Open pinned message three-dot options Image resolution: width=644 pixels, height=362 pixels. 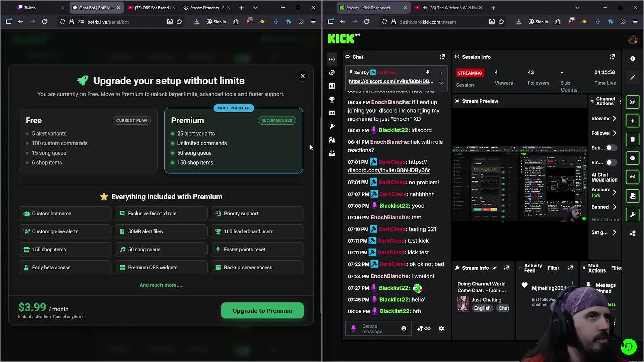[x=441, y=72]
